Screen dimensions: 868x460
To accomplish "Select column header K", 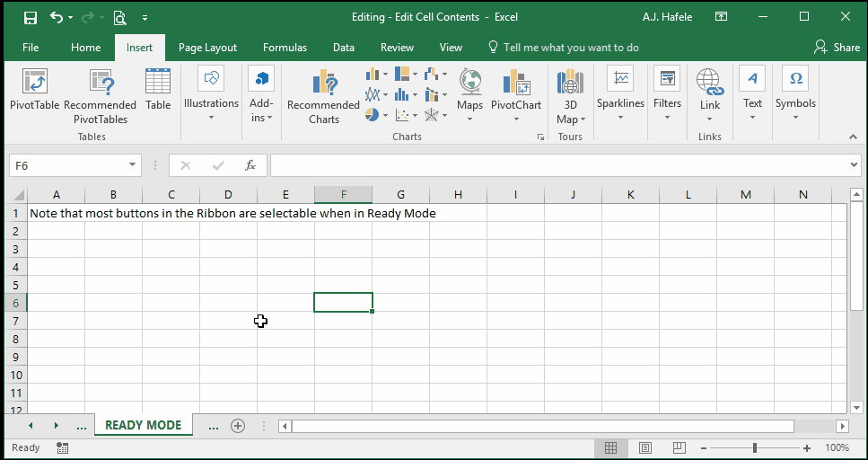I will [x=631, y=195].
